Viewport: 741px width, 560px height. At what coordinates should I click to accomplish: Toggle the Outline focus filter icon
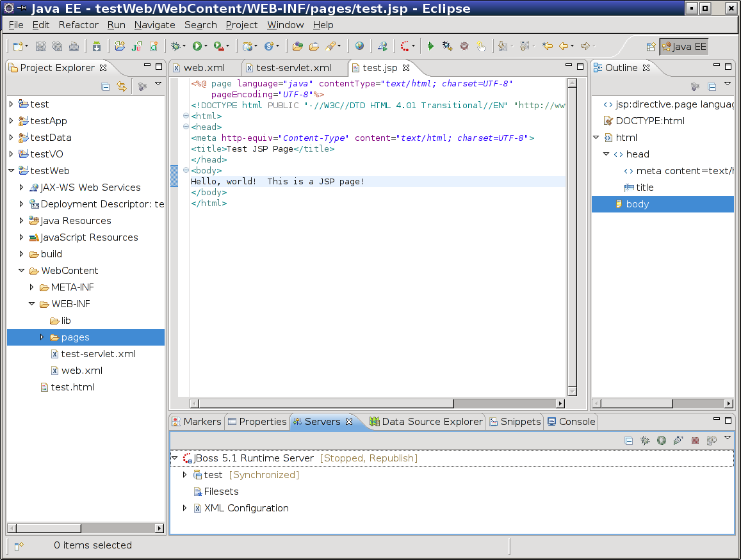click(x=695, y=86)
